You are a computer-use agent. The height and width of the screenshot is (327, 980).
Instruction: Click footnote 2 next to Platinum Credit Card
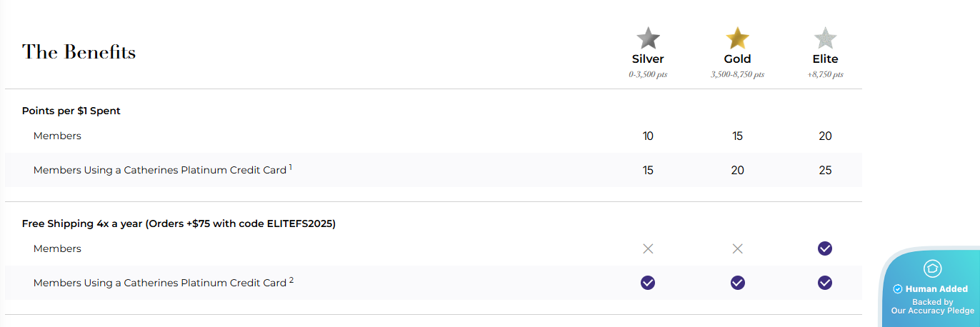[291, 281]
